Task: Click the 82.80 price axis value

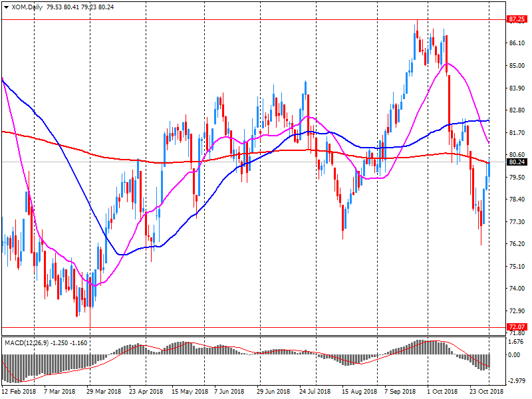Action: 516,110
